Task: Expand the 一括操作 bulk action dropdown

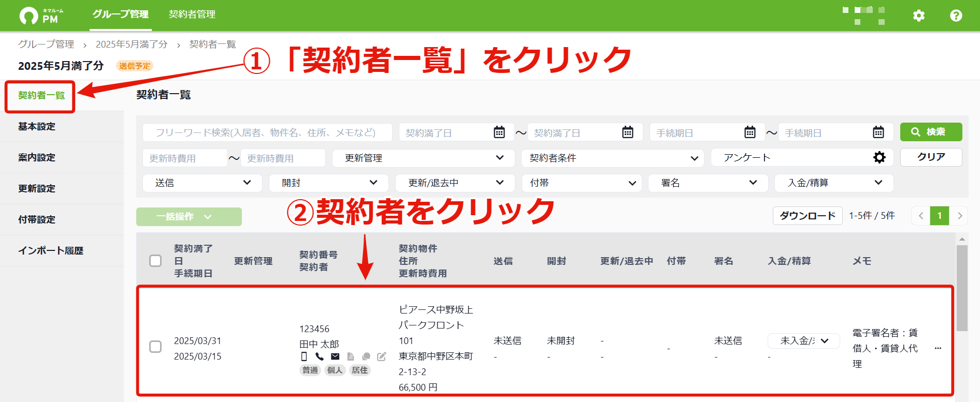Action: pos(189,217)
